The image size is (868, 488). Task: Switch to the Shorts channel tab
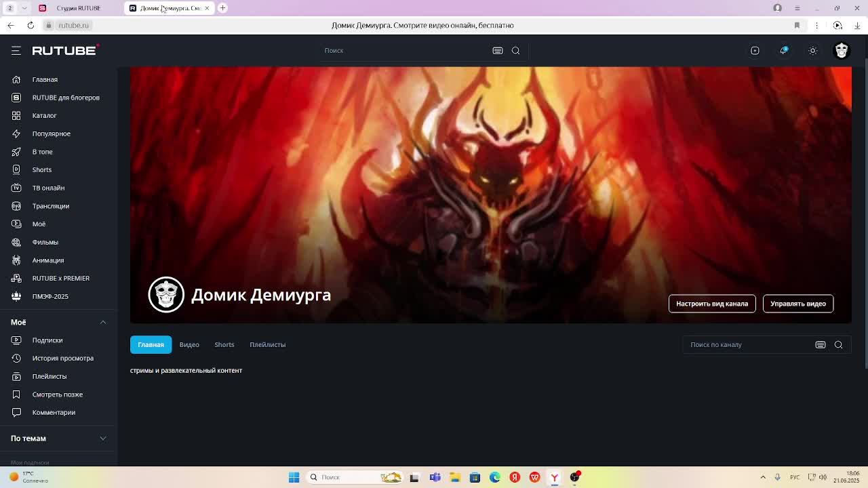[x=224, y=344]
